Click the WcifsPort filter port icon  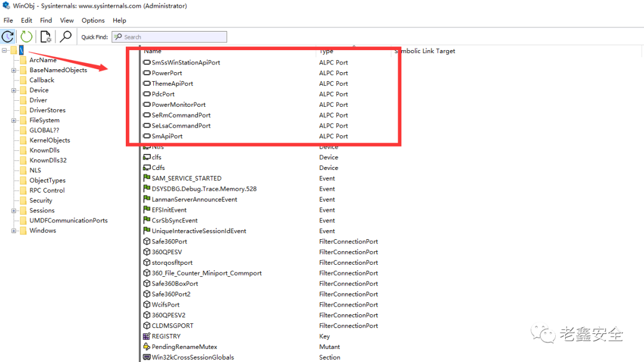tap(147, 305)
